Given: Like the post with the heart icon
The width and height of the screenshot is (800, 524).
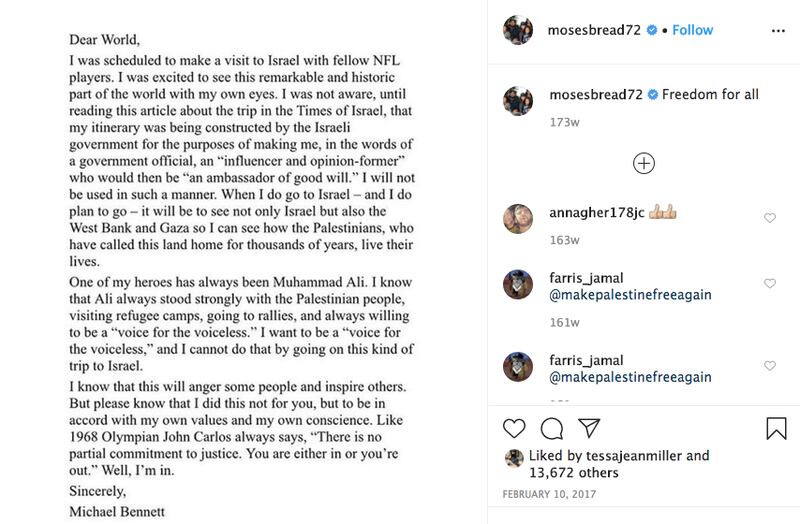Looking at the screenshot, I should (514, 428).
